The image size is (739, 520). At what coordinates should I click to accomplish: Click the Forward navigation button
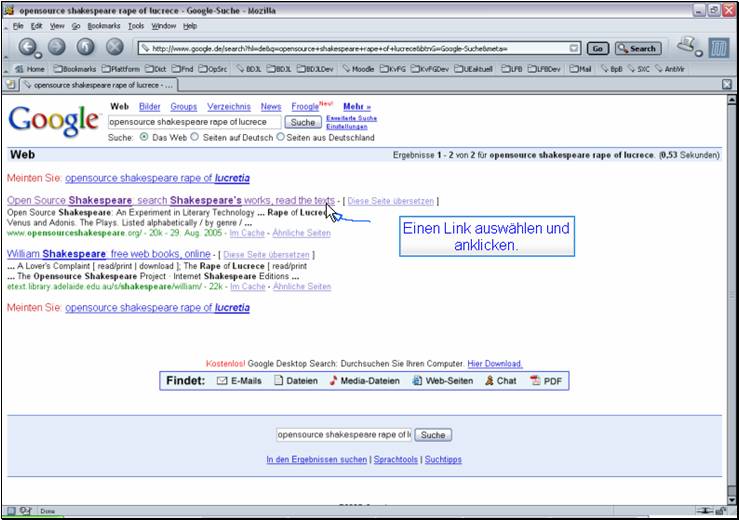pyautogui.click(x=56, y=47)
